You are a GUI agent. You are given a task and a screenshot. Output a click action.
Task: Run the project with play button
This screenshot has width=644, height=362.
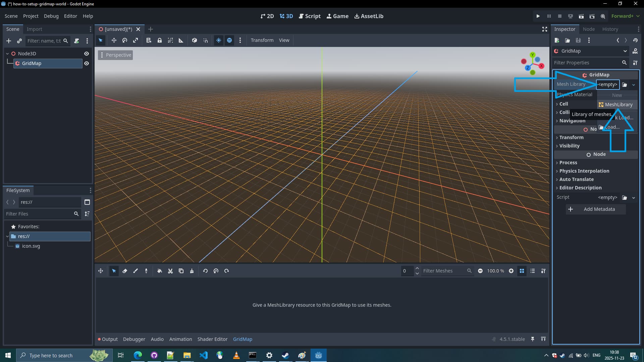click(x=538, y=16)
